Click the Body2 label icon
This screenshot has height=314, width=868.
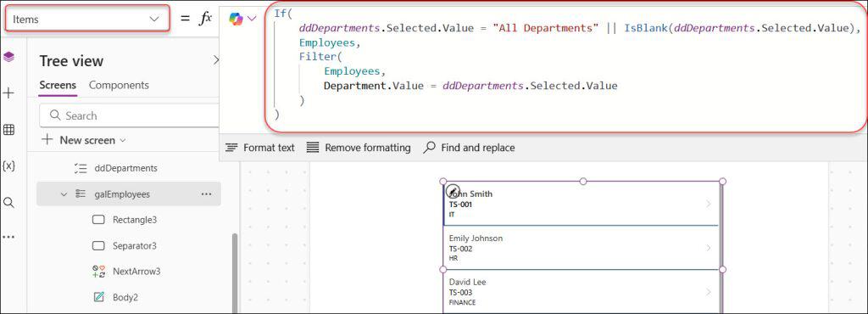[x=99, y=297]
